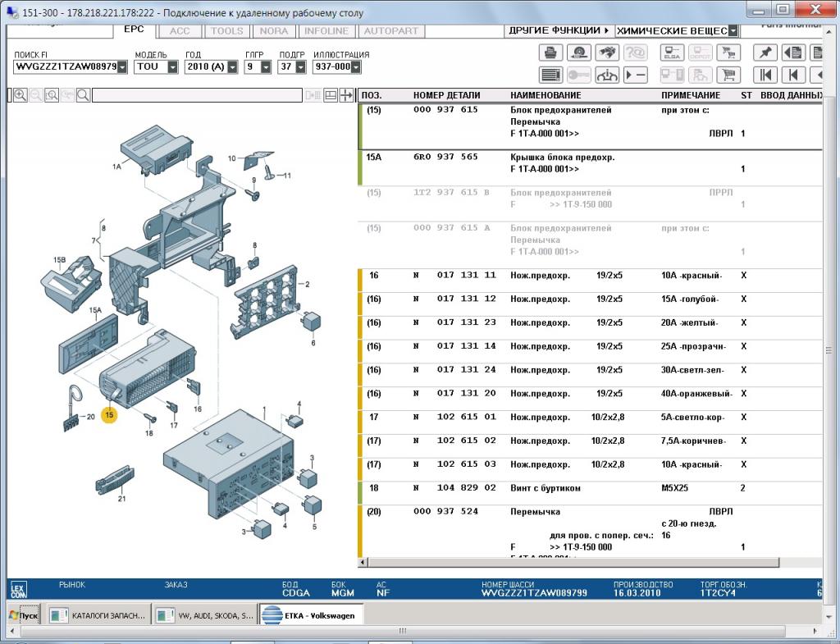Image resolution: width=840 pixels, height=644 pixels.
Task: Click the illustration search input field
Action: [197, 95]
